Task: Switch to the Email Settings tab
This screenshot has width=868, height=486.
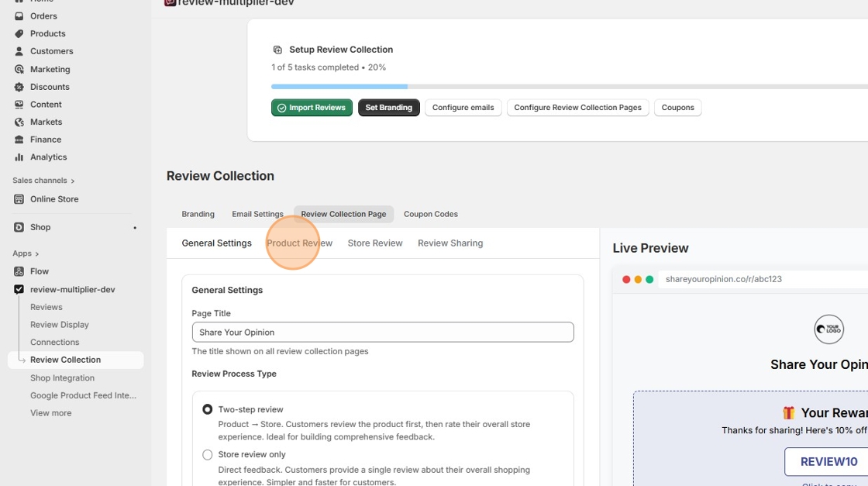Action: point(257,214)
